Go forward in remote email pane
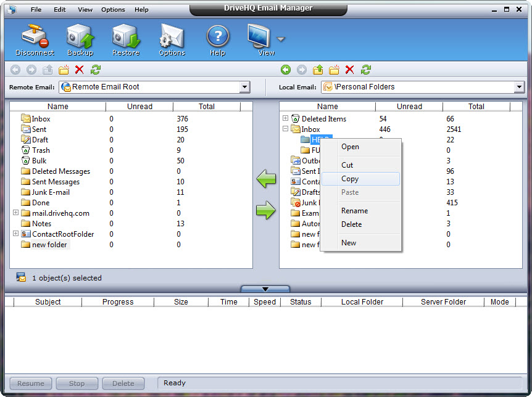532x397 pixels. [x=31, y=70]
